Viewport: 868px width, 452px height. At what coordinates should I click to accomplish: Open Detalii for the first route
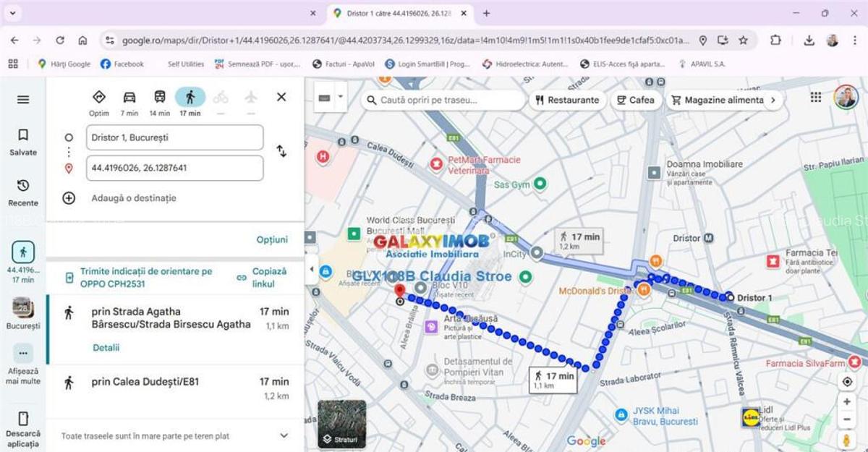pyautogui.click(x=106, y=348)
